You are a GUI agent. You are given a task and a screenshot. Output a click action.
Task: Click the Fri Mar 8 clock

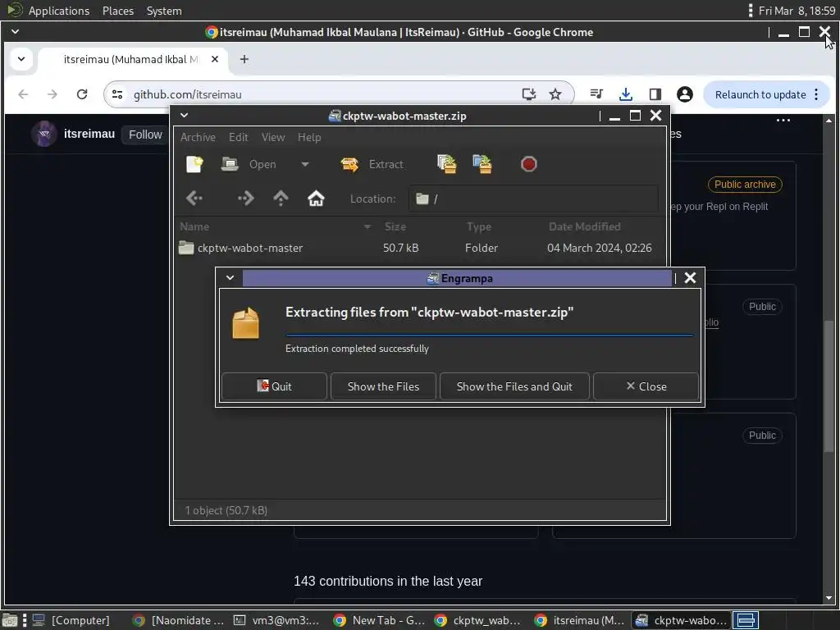(797, 11)
